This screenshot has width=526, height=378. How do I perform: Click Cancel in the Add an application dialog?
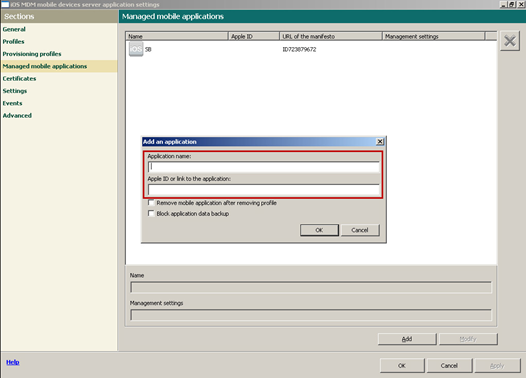tap(360, 230)
